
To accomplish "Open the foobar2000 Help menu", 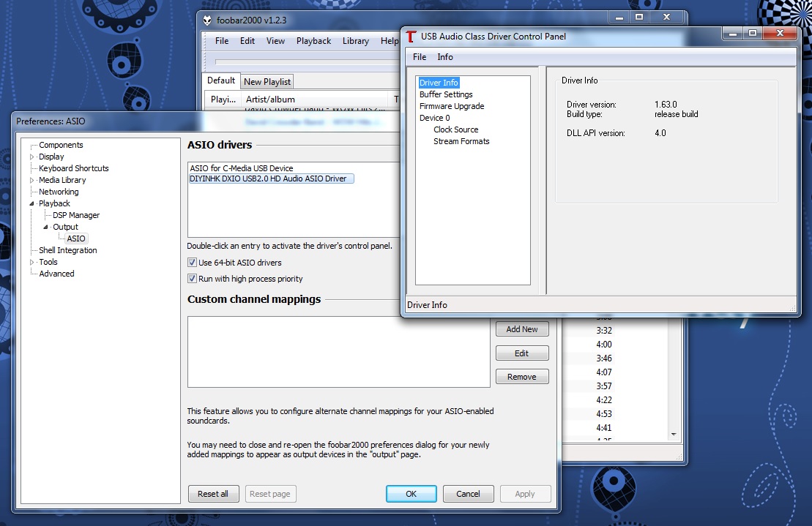I will [x=390, y=41].
